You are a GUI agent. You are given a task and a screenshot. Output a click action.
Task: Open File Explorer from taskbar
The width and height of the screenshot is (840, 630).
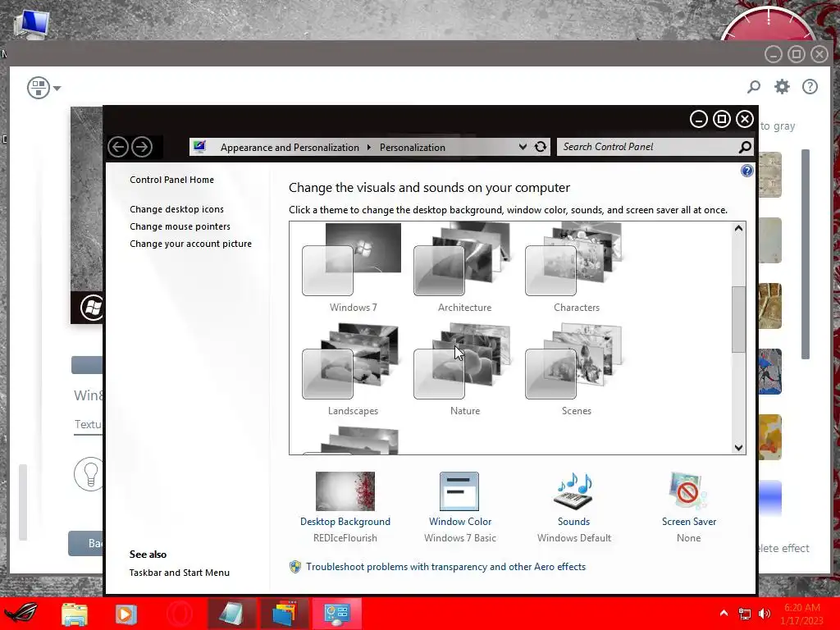coord(75,614)
